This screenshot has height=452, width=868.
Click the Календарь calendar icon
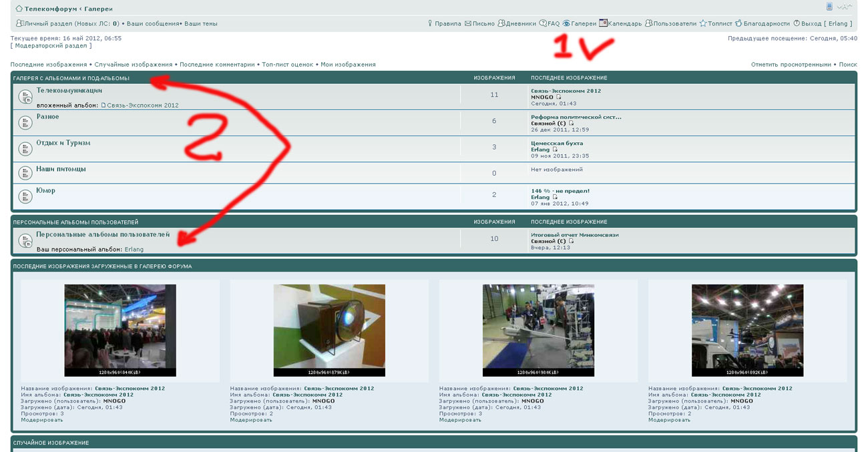603,23
